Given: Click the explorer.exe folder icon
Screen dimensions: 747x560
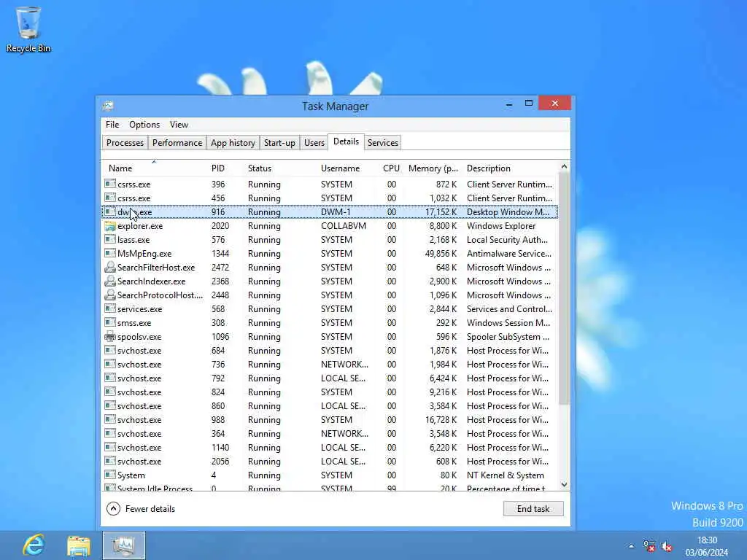Looking at the screenshot, I should click(x=110, y=226).
